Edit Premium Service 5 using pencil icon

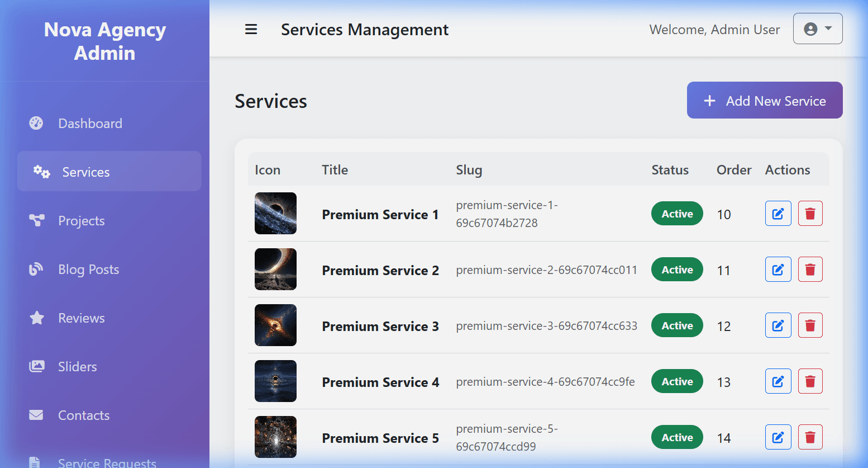[x=778, y=437]
